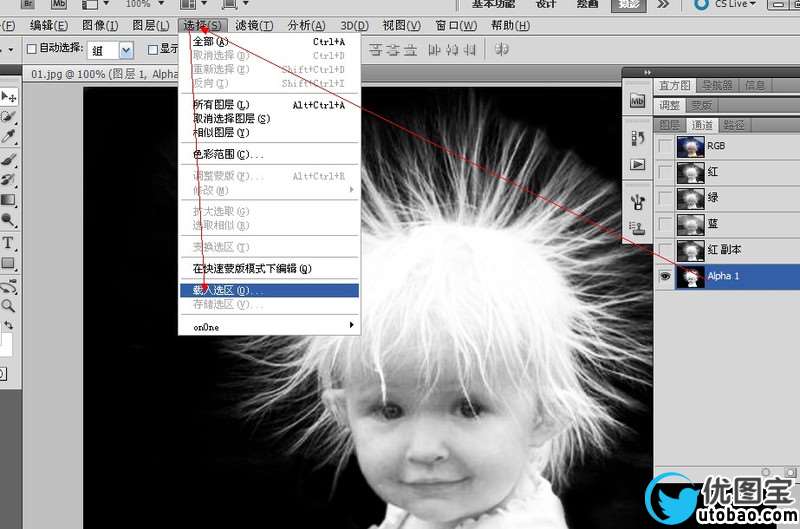Screen dimensions: 800x529
Task: Expand the onOne submenu
Action: pos(269,326)
